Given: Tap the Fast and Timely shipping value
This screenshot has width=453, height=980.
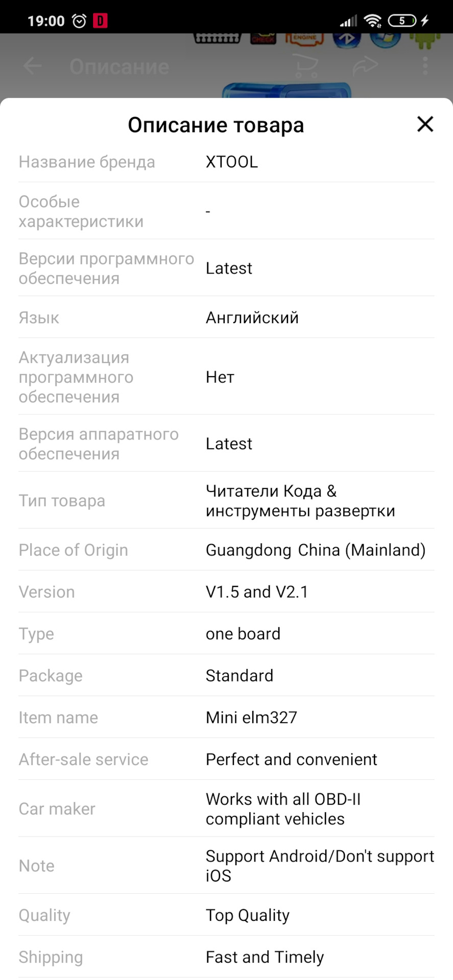Looking at the screenshot, I should coord(265,957).
